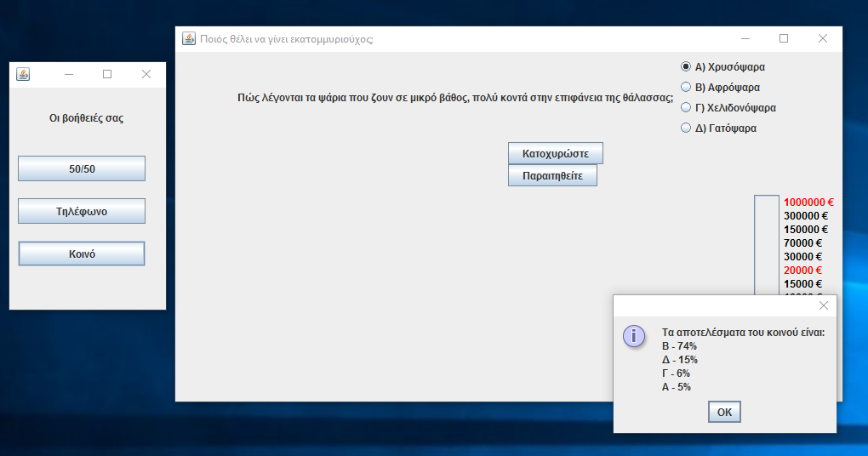The image size is (868, 456).
Task: Click Java icon in lifelines window title
Action: [x=23, y=74]
